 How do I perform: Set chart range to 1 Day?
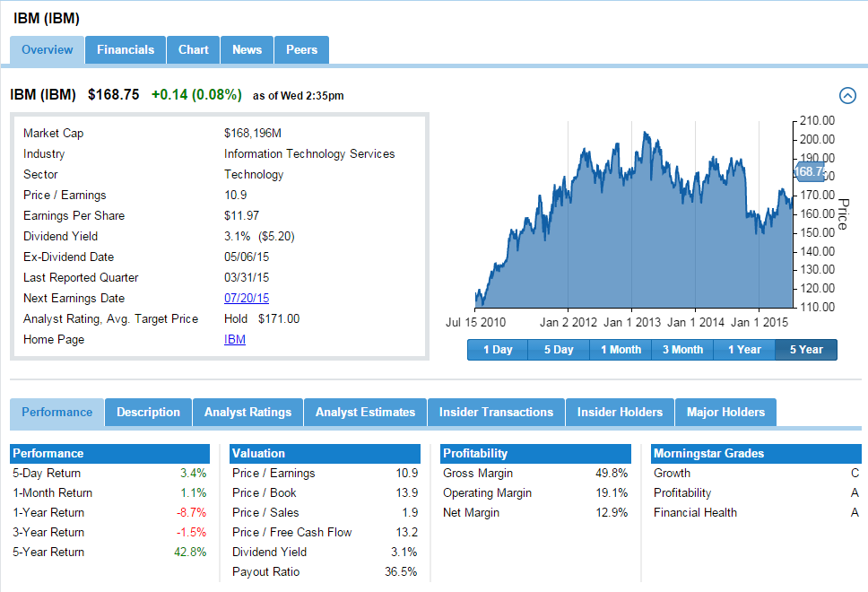[x=498, y=350]
